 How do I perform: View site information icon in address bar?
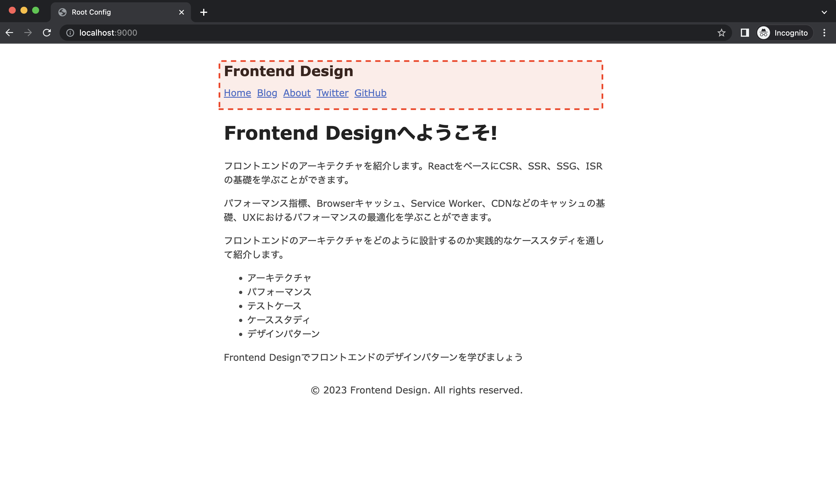[70, 33]
